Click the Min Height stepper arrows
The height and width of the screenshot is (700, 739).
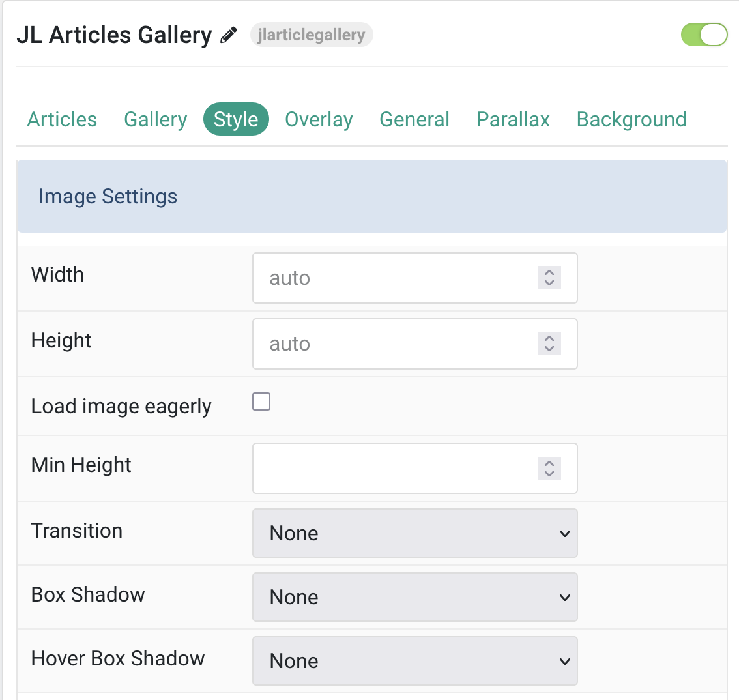[x=549, y=469]
